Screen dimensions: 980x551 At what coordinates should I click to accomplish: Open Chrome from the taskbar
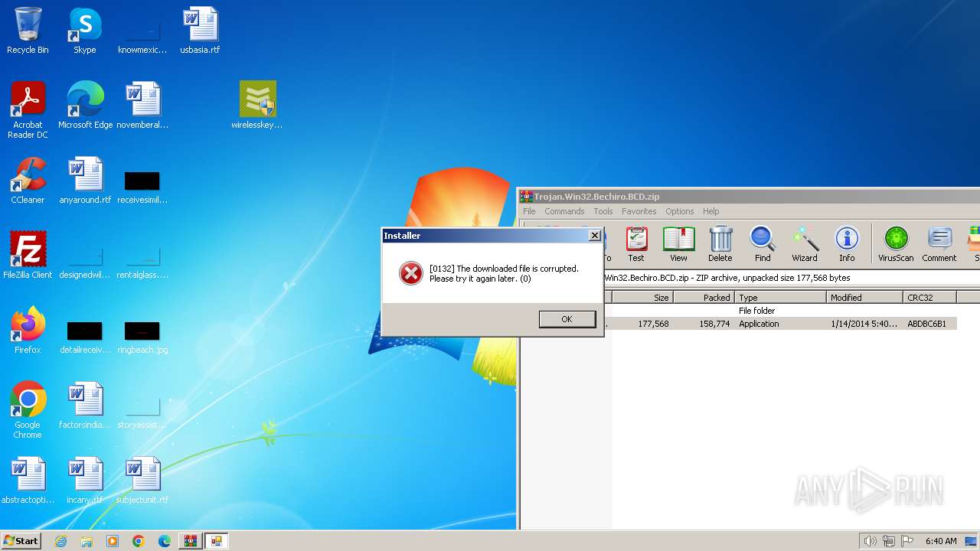click(139, 541)
